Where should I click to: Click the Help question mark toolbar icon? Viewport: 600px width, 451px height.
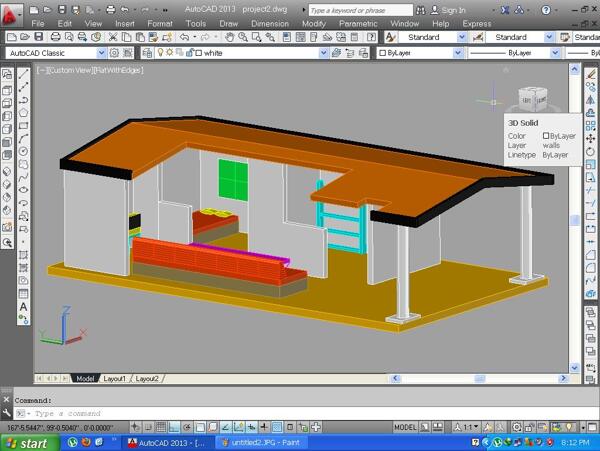(371, 37)
